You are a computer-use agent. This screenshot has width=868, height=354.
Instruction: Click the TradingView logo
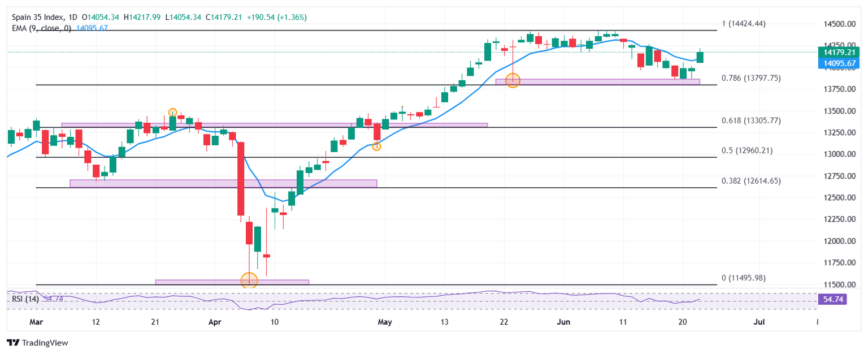[36, 343]
